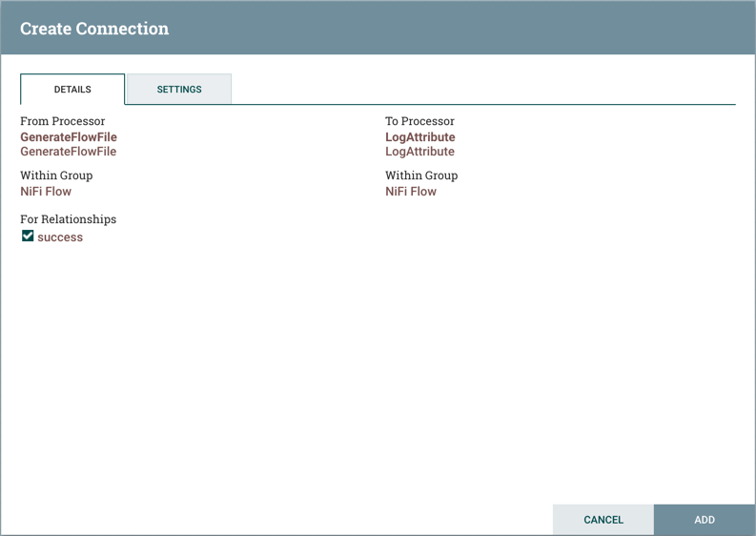This screenshot has height=536, width=756.
Task: Click the For Relationships heading
Action: point(68,219)
